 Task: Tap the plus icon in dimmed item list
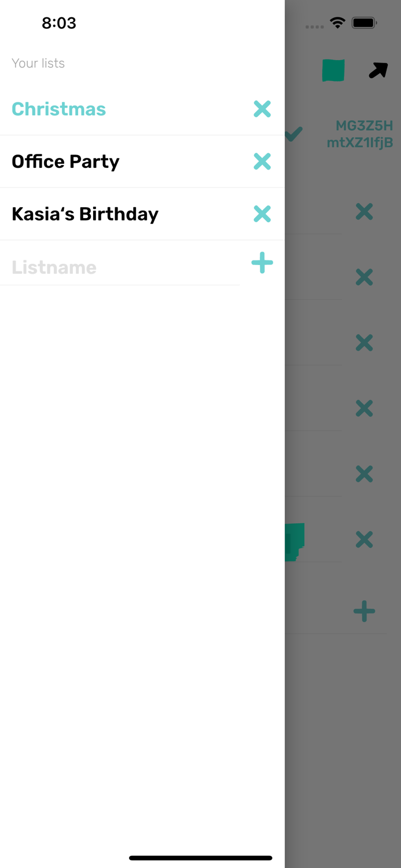coord(364,611)
